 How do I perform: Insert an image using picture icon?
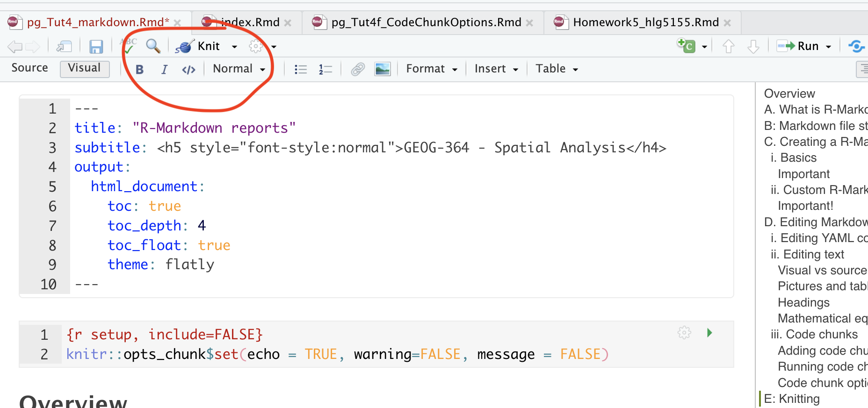pos(382,69)
